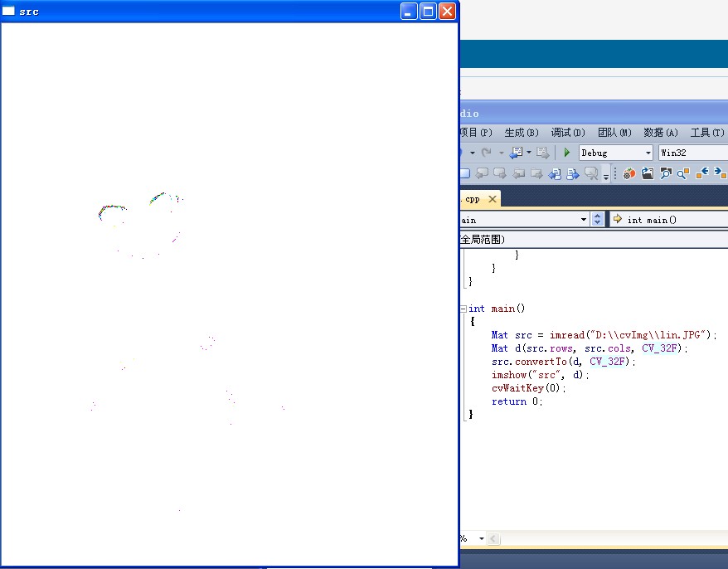This screenshot has height=569, width=728.
Task: Click the cvWaitKey(0) line
Action: coord(529,388)
